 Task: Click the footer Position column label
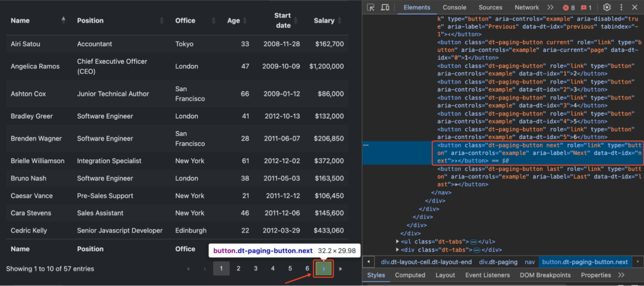[x=90, y=249]
